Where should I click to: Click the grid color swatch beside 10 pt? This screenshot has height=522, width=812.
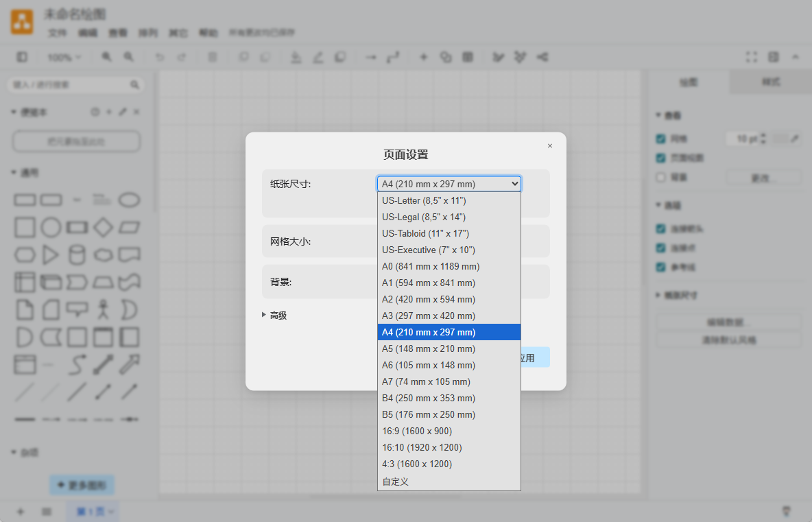[780, 139]
